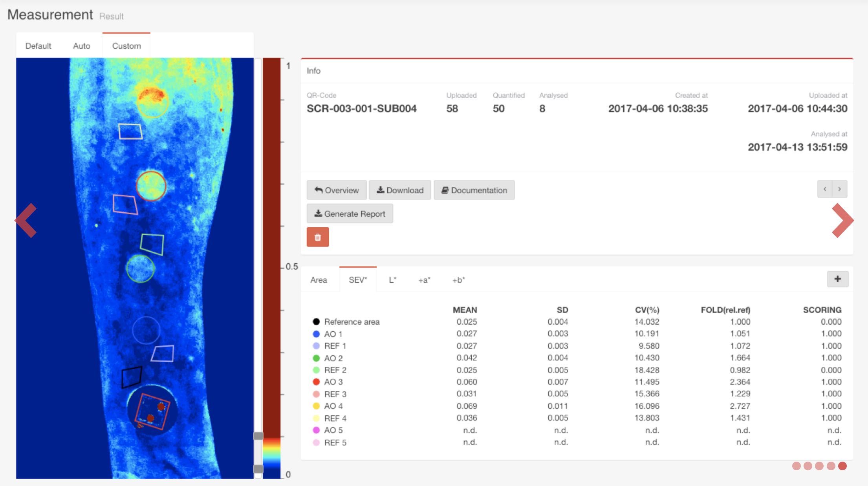Click the light blue REF 1 color dot
Viewport: 868px width, 486px height.
tap(316, 346)
